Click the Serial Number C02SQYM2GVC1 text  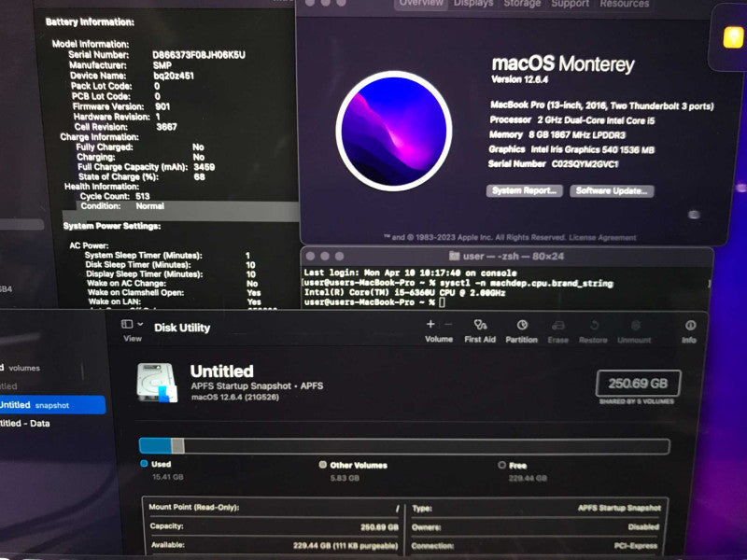tap(553, 164)
